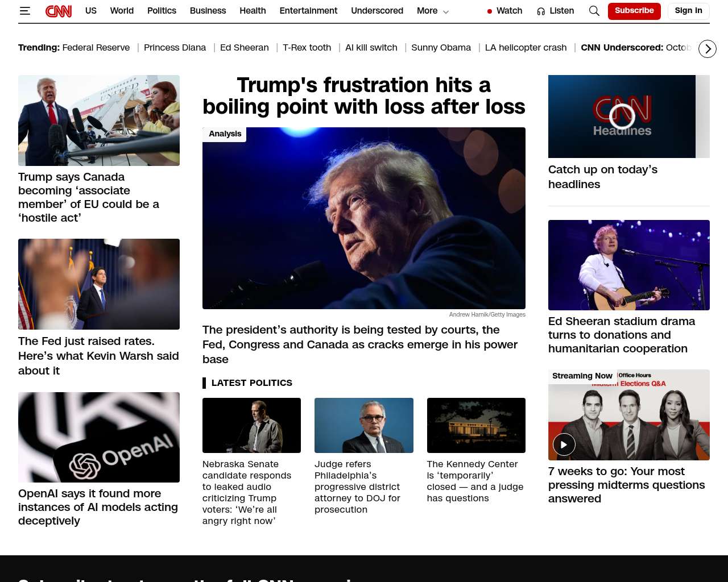Open the AI kill switch trending topic
Image resolution: width=728 pixels, height=582 pixels.
click(371, 48)
